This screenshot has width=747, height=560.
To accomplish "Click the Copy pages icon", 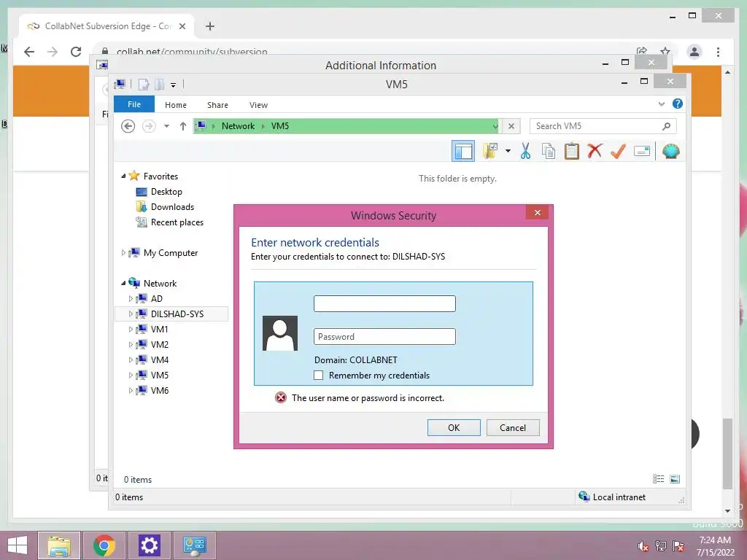I will pyautogui.click(x=549, y=152).
